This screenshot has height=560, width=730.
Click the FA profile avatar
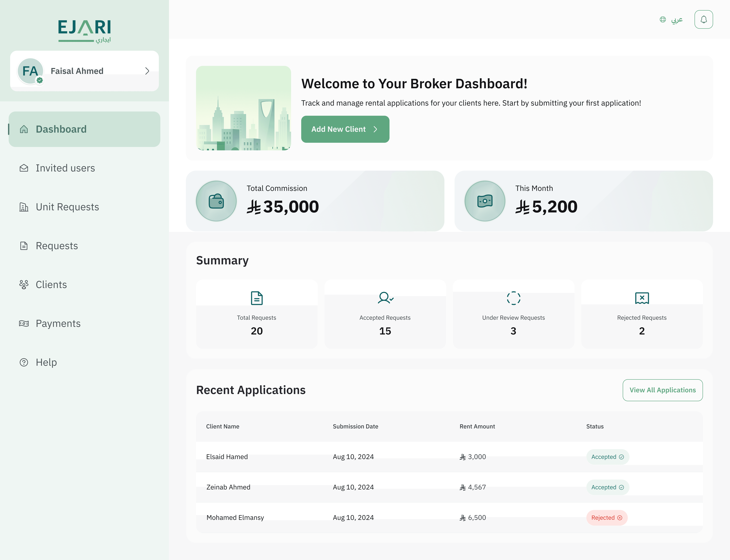click(x=30, y=71)
